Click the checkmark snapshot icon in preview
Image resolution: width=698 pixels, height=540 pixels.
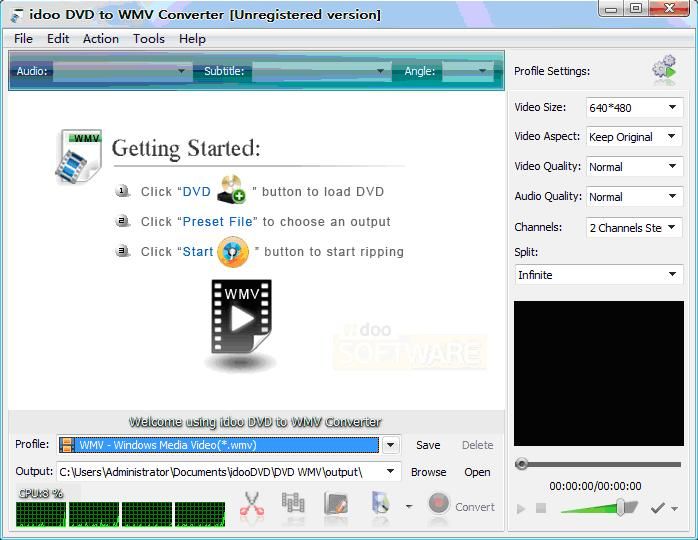click(x=657, y=508)
